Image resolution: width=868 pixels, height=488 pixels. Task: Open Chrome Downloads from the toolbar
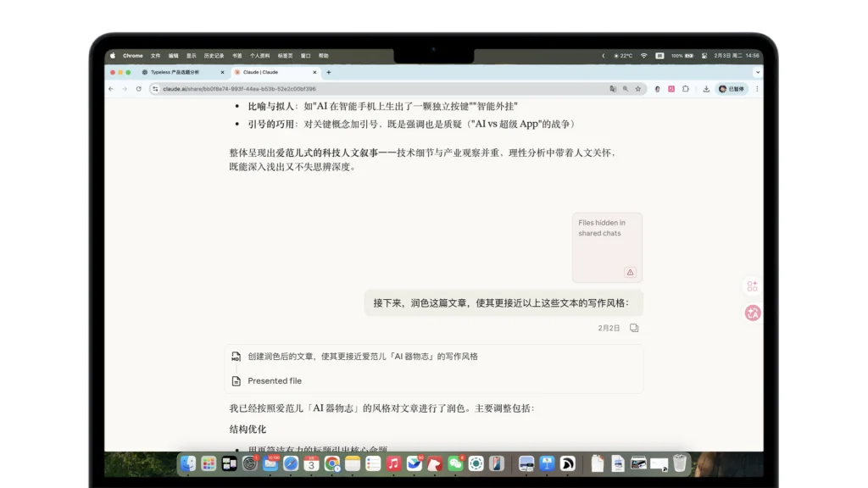tap(707, 88)
